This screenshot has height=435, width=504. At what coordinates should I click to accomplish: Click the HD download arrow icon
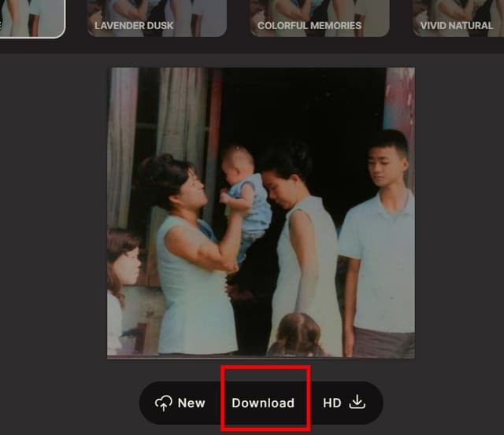[358, 402]
